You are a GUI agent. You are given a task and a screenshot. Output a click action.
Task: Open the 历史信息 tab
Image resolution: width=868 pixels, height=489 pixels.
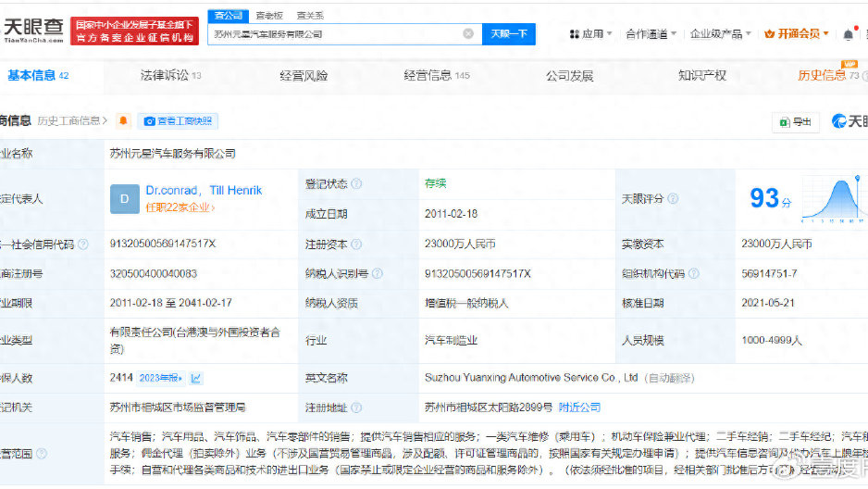coord(828,76)
